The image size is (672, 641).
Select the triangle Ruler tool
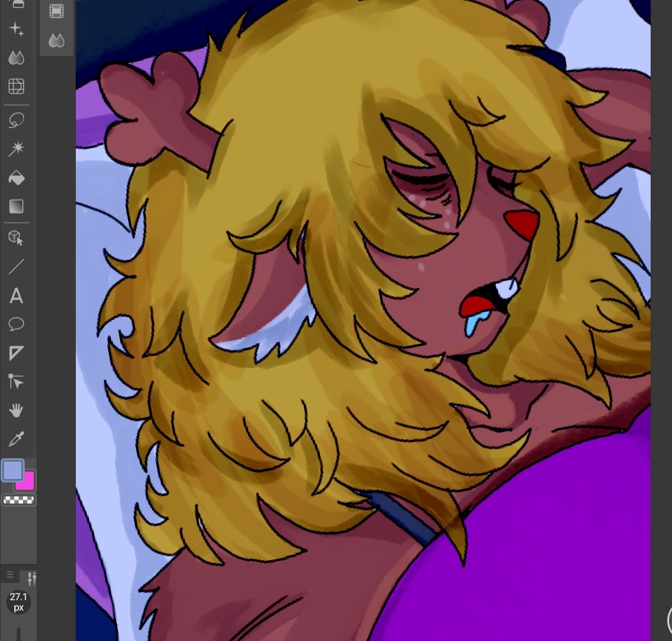[16, 353]
